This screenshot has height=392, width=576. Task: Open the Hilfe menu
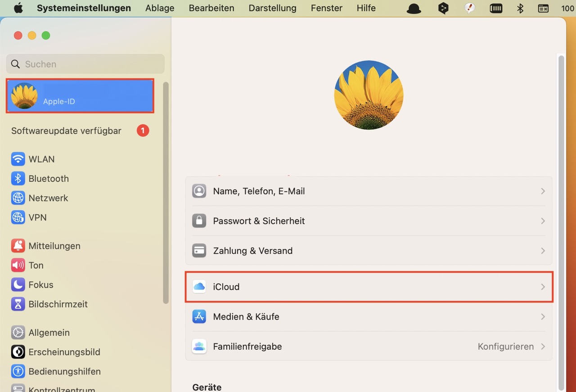click(366, 8)
